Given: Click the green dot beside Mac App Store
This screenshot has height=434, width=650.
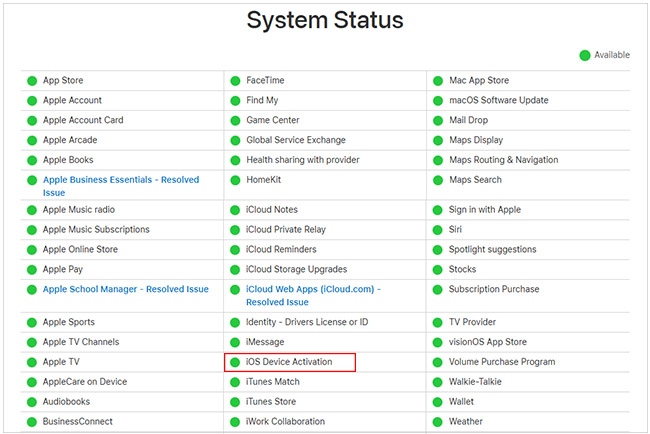Looking at the screenshot, I should 438,81.
